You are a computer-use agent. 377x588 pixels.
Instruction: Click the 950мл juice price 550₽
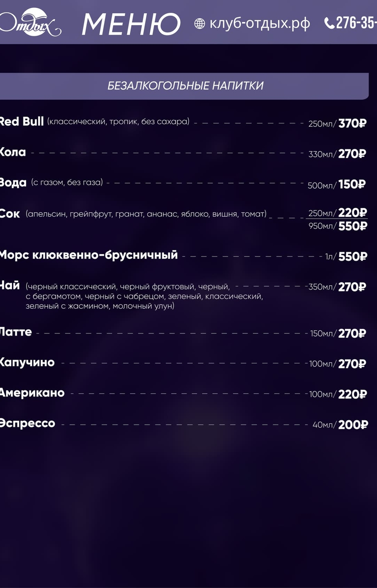[x=353, y=226]
